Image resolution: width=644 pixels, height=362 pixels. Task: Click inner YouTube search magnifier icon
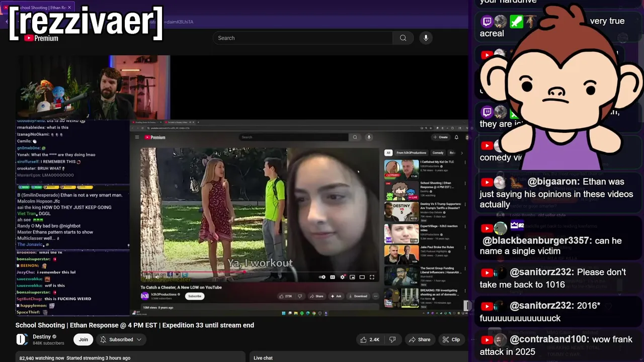pyautogui.click(x=355, y=137)
